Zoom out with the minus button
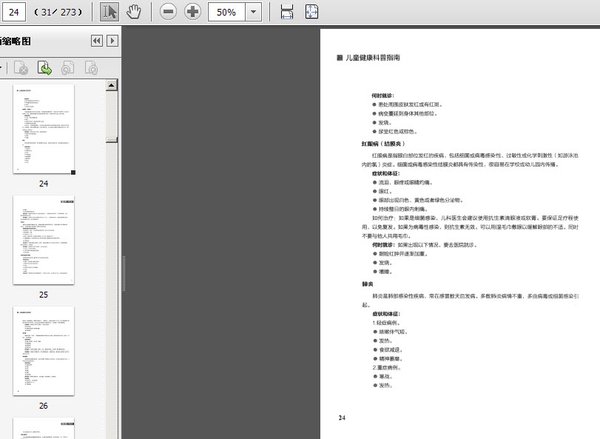Viewport: 600px width, 439px height. point(168,12)
